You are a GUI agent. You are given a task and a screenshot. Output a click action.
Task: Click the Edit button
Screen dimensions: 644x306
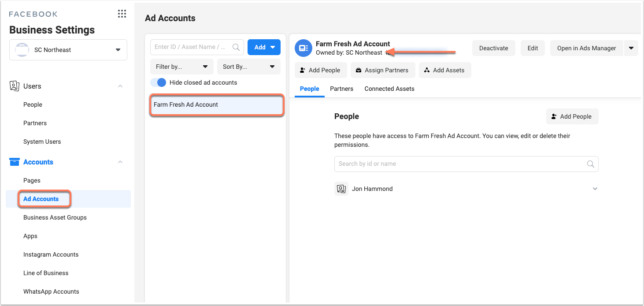point(533,48)
